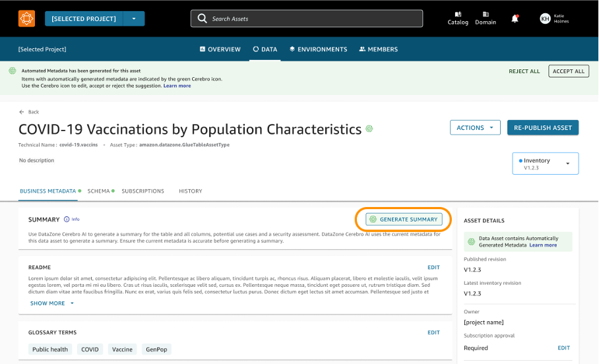Click the KH user avatar

[545, 18]
